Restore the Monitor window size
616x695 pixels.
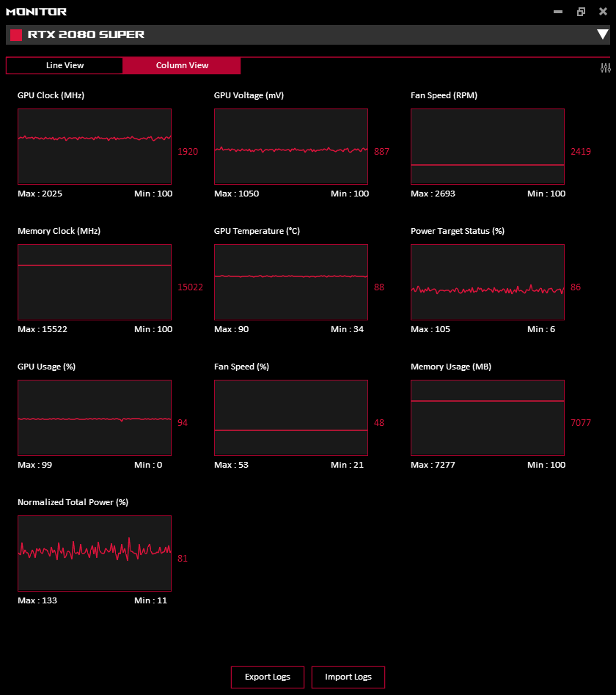tap(581, 12)
